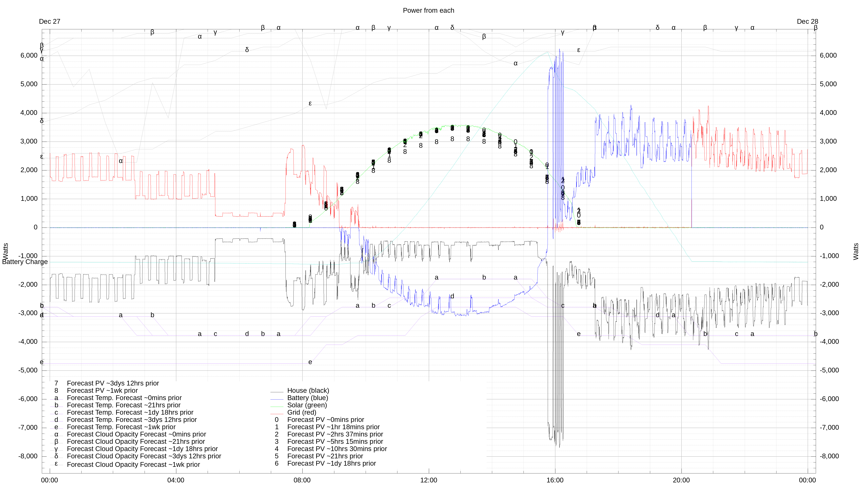868x488 pixels.
Task: Click the 08:00 x-axis tick label
Action: (302, 480)
